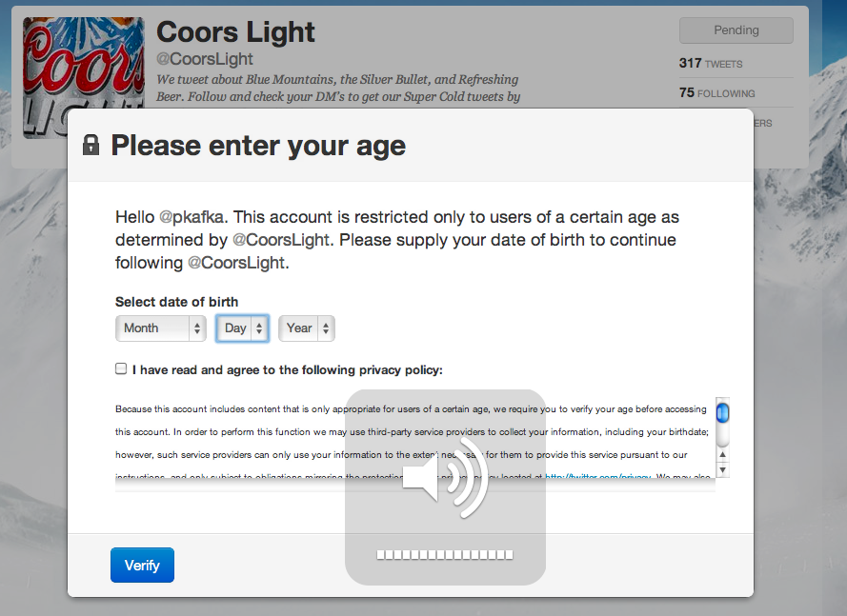This screenshot has height=616, width=847.
Task: Click the blue Verify button
Action: pyautogui.click(x=142, y=565)
